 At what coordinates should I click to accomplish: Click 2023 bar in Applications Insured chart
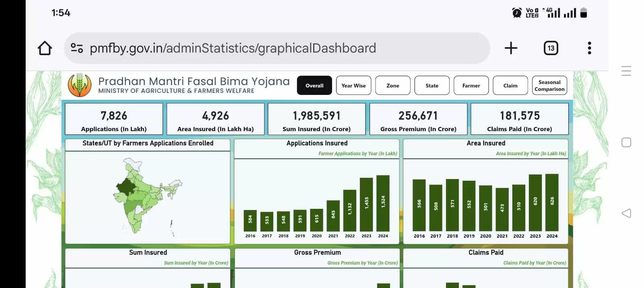click(366, 204)
